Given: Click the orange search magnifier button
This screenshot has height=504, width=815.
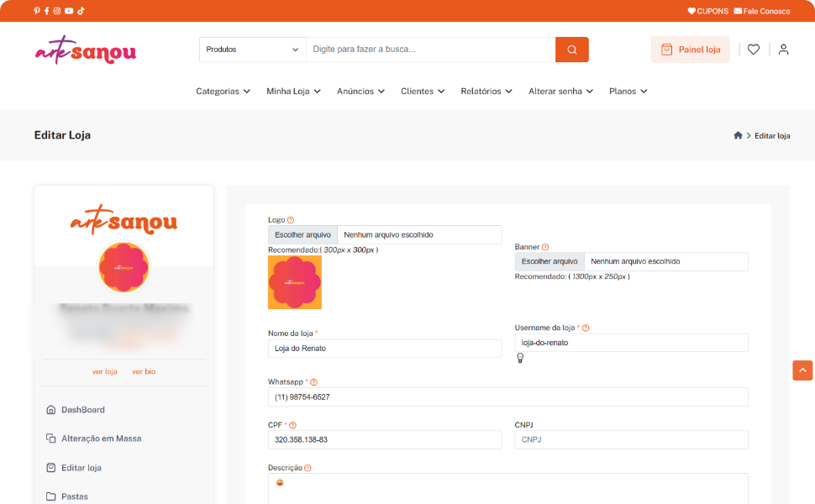Looking at the screenshot, I should (x=571, y=50).
